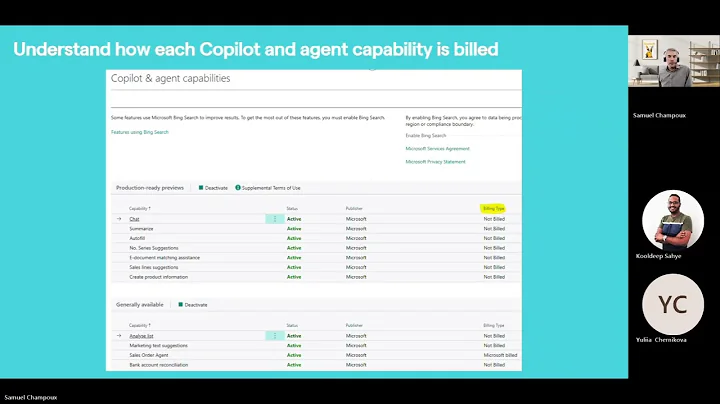
Task: Click Status header in Production-ready previews
Action: 292,208
